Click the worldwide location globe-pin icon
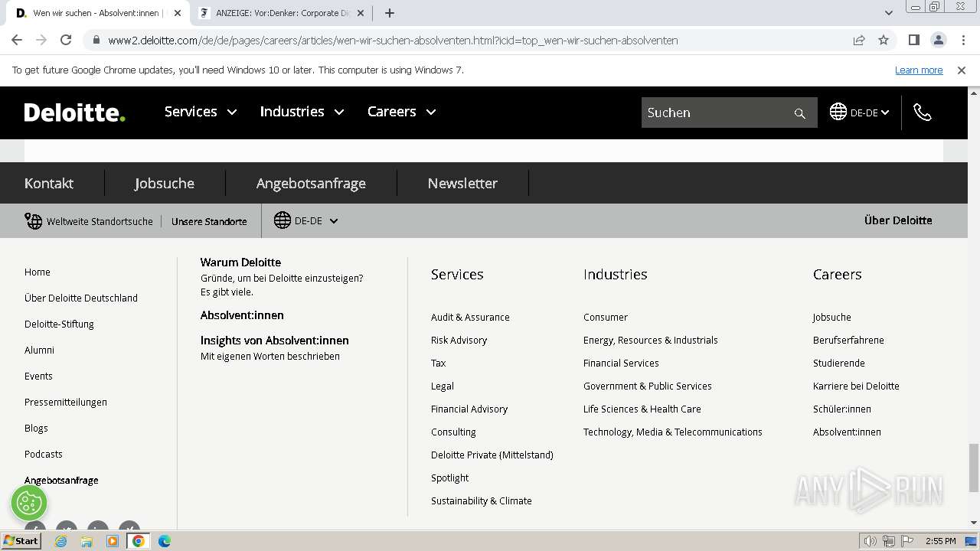Viewport: 980px width, 551px height. coord(33,220)
